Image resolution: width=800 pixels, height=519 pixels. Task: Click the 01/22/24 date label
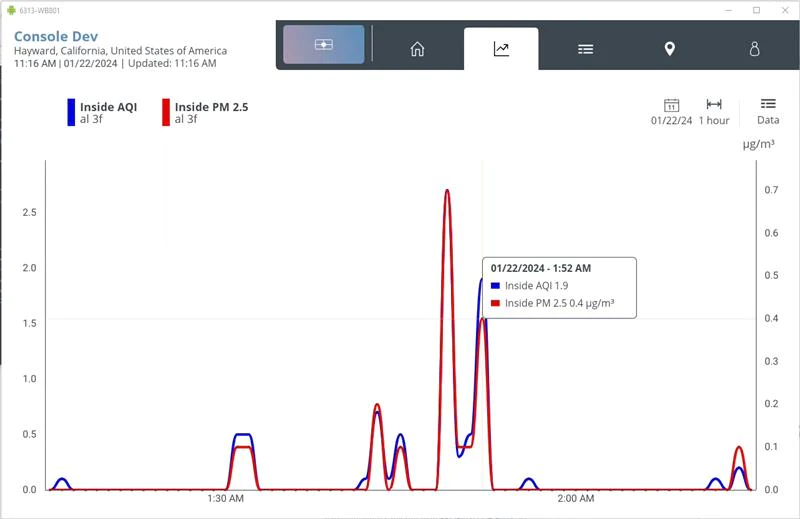click(x=671, y=121)
